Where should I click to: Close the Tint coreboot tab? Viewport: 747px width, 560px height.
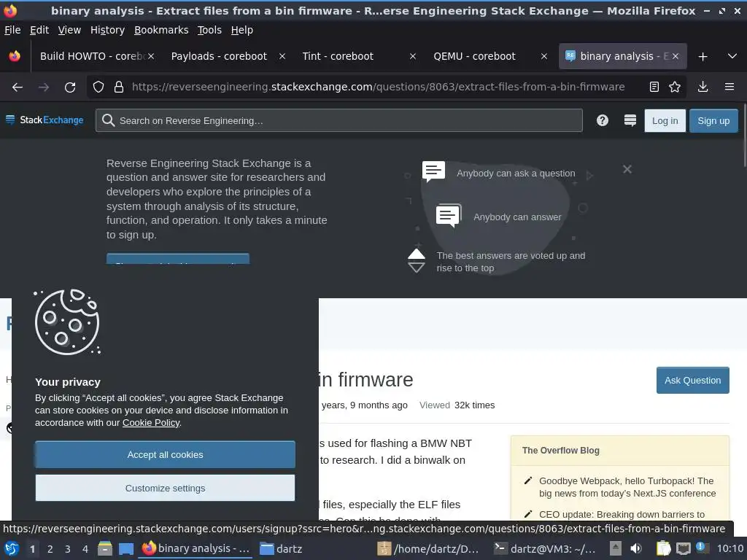pos(413,56)
